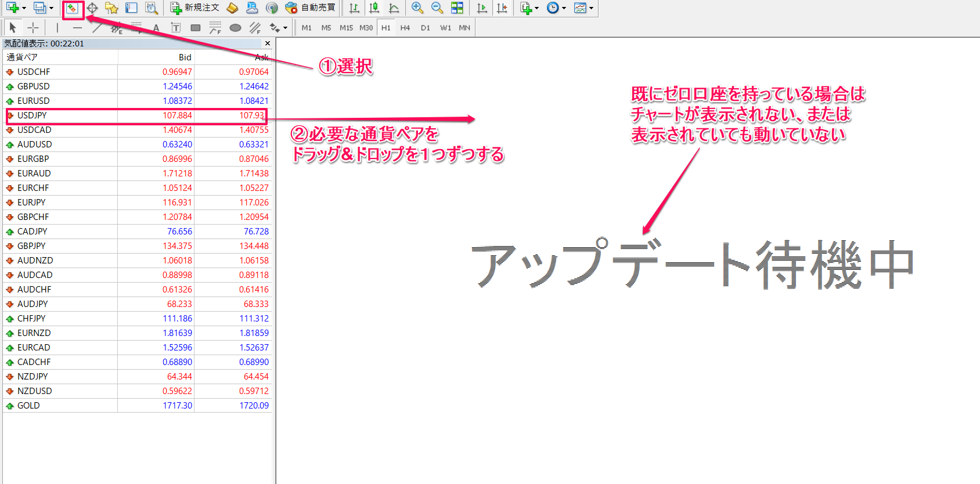Expand the templates dropdown arrow
The height and width of the screenshot is (484, 980).
point(591,8)
